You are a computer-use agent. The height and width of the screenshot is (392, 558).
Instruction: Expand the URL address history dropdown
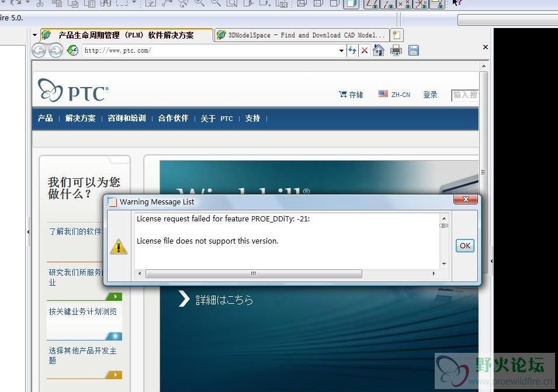tap(341, 51)
